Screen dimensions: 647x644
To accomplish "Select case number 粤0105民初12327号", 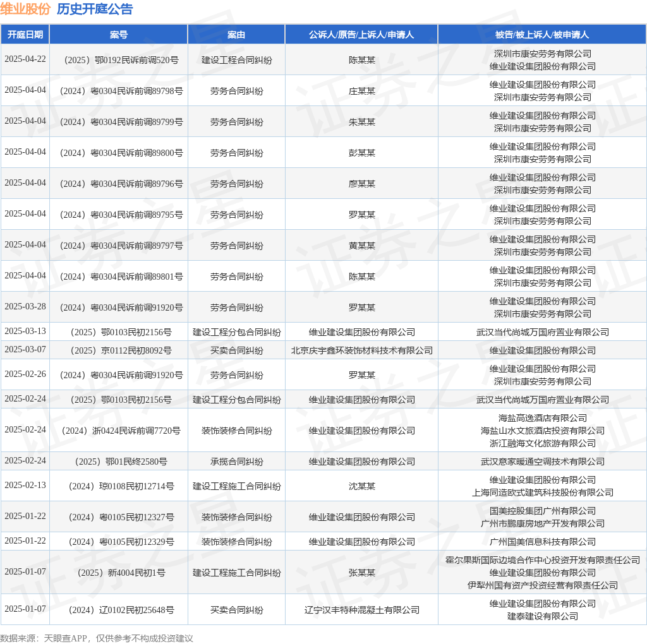I will pos(121,518).
